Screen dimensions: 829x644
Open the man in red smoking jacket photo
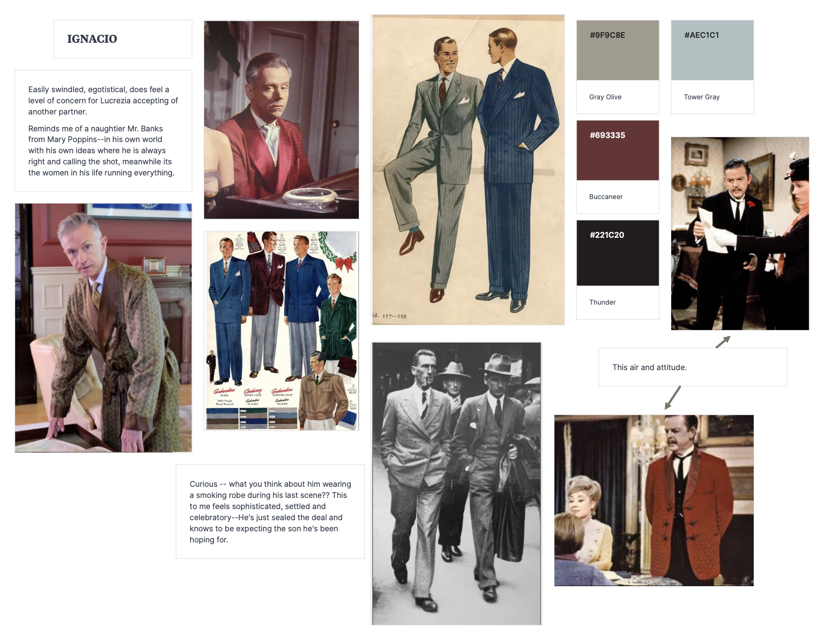(x=281, y=120)
